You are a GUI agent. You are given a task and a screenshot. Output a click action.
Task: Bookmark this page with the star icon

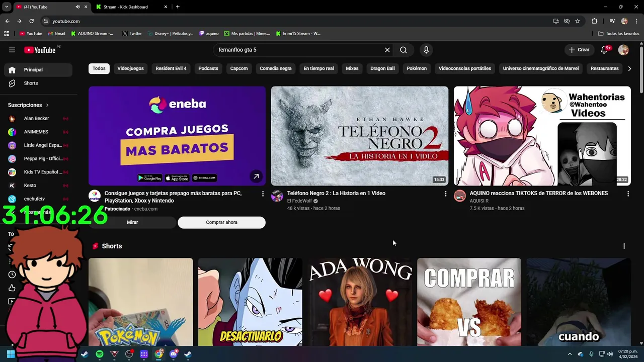point(578,21)
